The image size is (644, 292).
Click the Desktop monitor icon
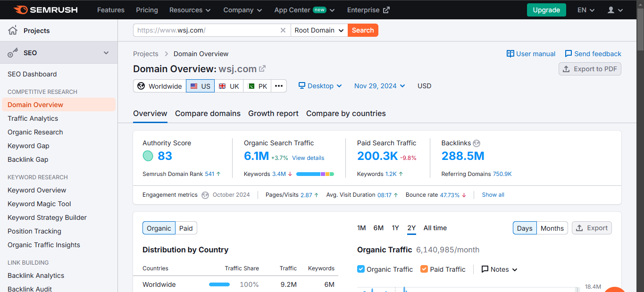pyautogui.click(x=302, y=86)
